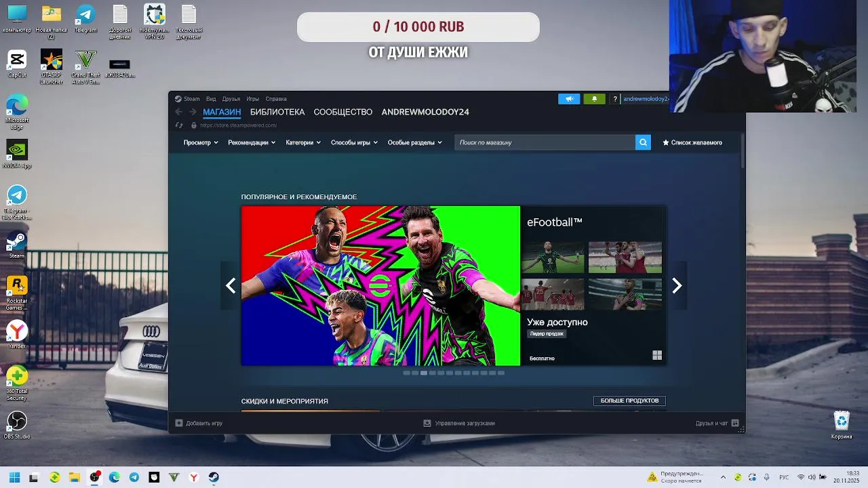Open the Корзина recycle bin
This screenshot has width=868, height=488.
(842, 426)
